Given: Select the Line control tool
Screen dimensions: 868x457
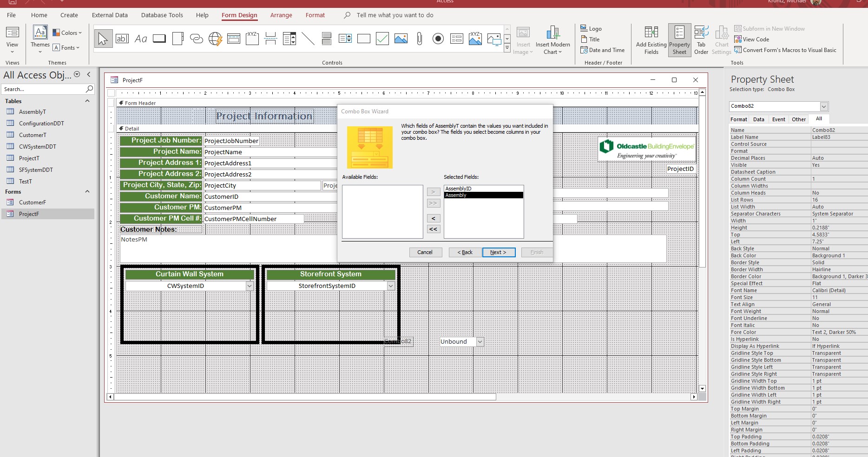Looking at the screenshot, I should [308, 39].
